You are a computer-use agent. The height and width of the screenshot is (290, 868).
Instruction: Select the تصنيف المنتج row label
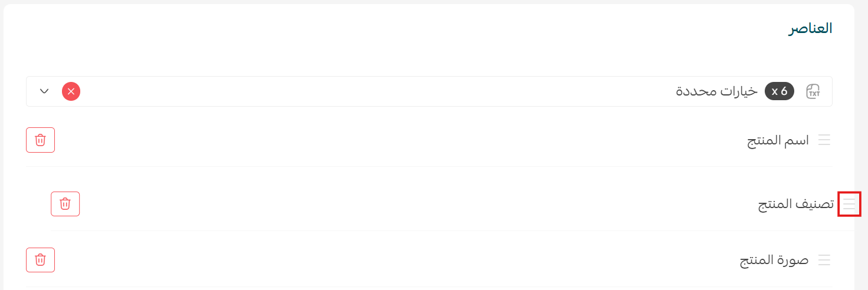pyautogui.click(x=796, y=205)
